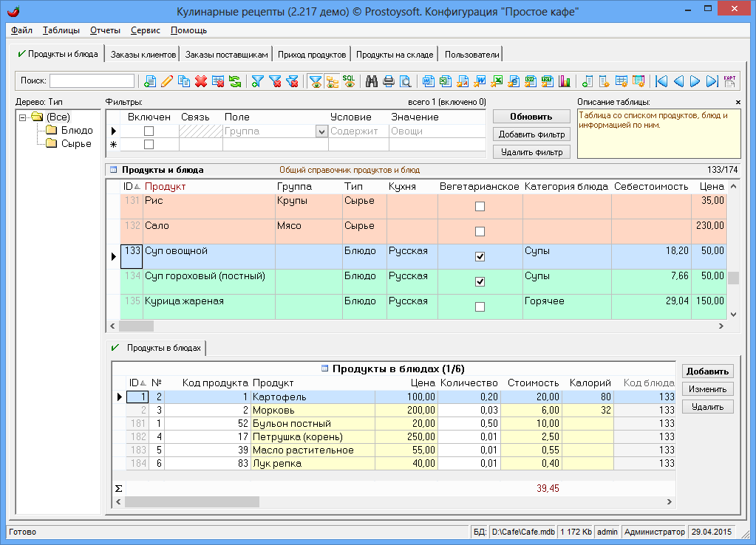Open search with the binoculars icon

click(x=372, y=81)
